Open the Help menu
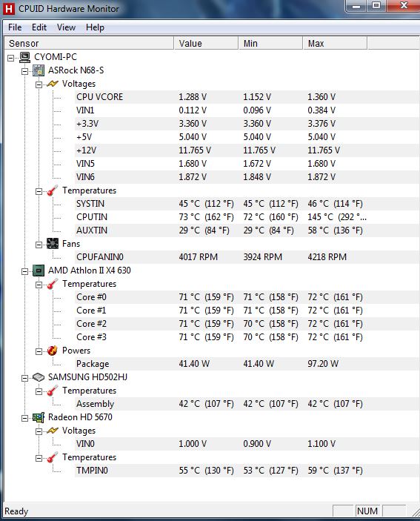This screenshot has height=521, width=420. (x=95, y=27)
